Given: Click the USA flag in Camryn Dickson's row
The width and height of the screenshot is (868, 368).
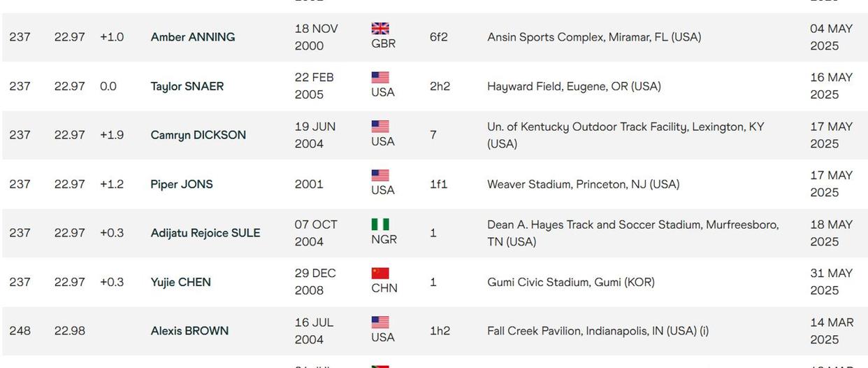Looking at the screenshot, I should (x=380, y=127).
